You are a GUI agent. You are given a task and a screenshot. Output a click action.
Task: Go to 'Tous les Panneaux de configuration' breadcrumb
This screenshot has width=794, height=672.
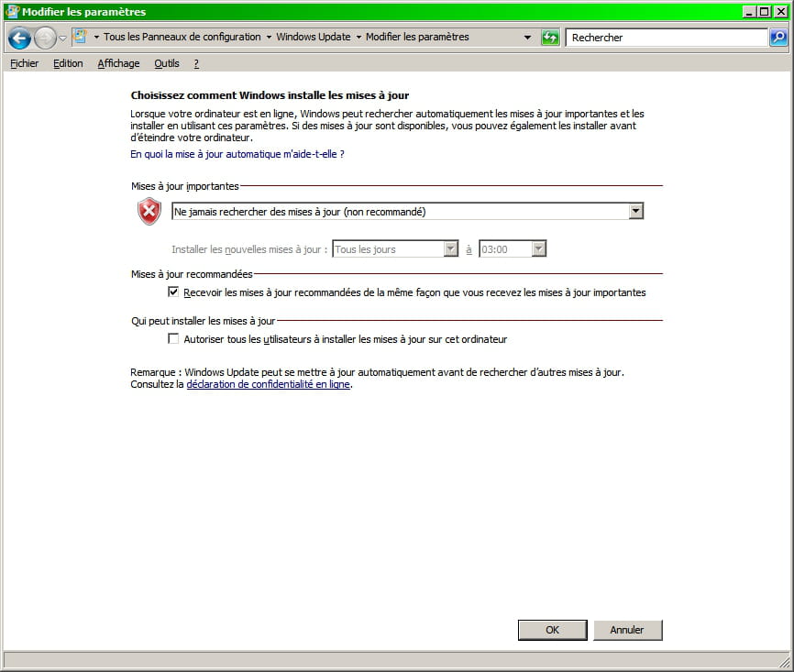(182, 37)
